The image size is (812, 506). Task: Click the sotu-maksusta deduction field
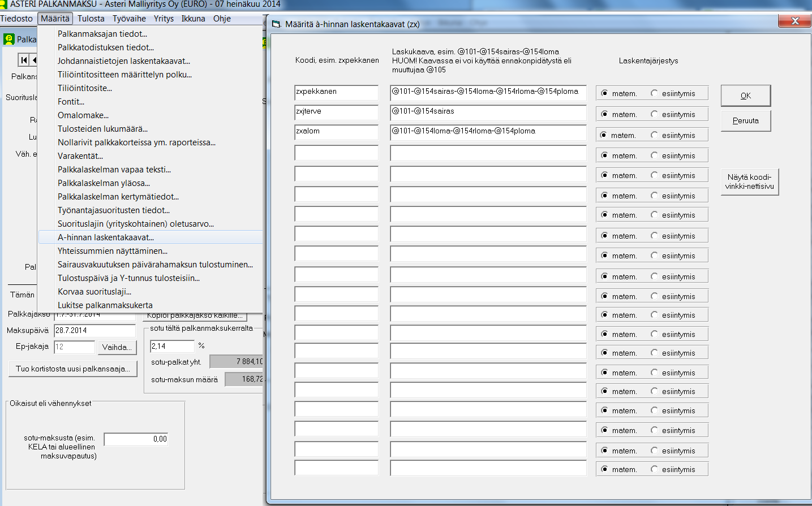click(x=136, y=439)
